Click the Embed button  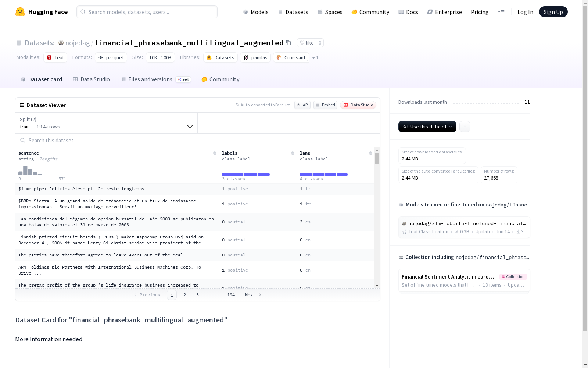click(325, 105)
